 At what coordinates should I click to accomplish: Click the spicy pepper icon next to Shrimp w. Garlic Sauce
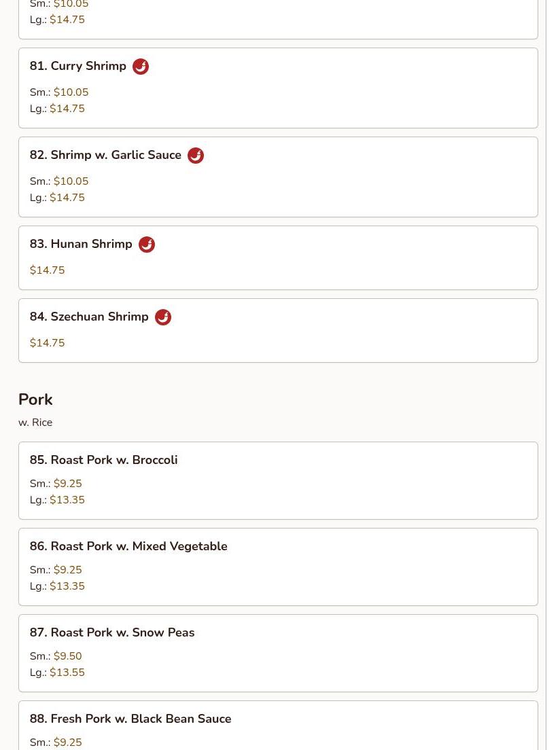pos(195,156)
